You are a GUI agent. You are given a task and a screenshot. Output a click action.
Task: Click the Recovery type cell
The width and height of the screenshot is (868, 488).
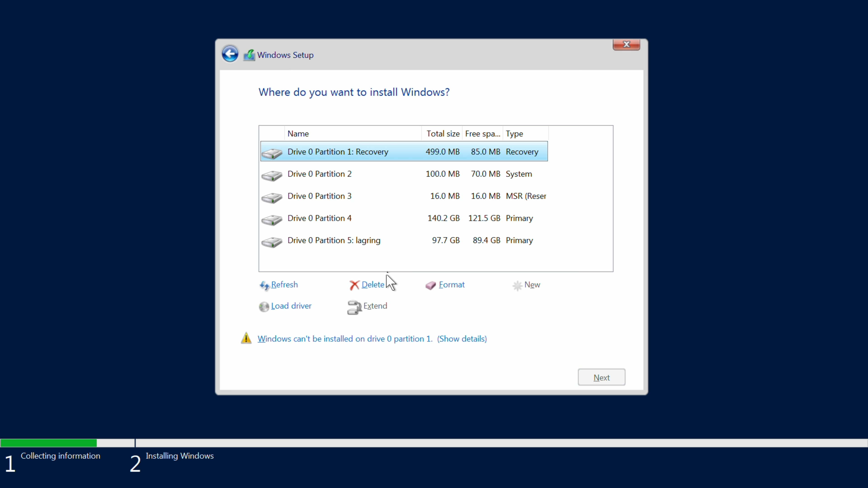coord(522,152)
